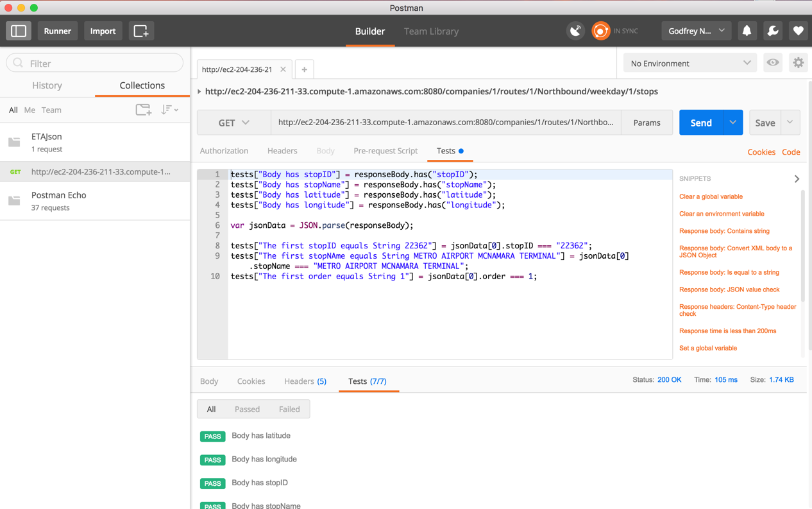Open notifications bell icon
The width and height of the screenshot is (812, 509).
pos(747,31)
